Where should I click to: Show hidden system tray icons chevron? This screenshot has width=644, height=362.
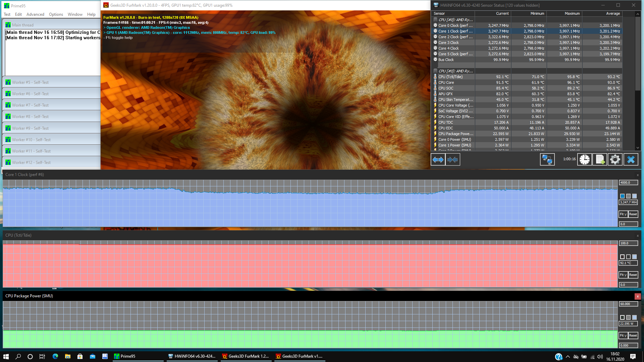point(568,357)
